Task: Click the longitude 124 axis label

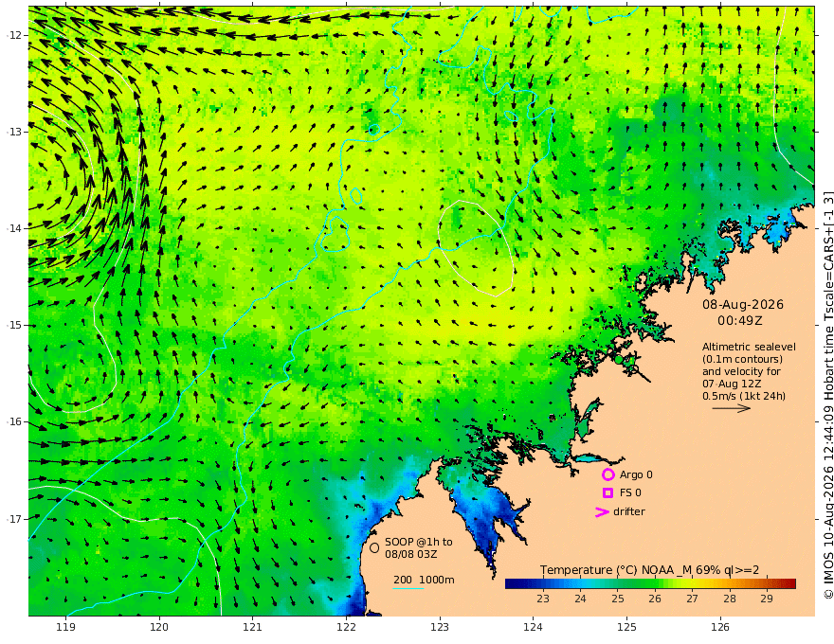Action: [533, 628]
